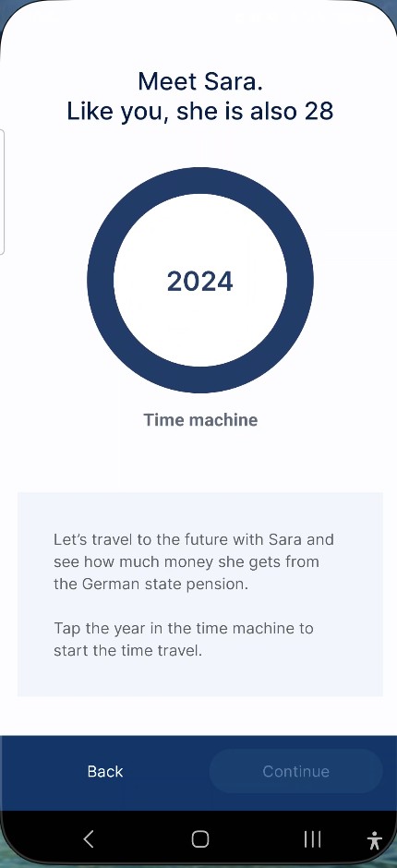397x868 pixels.
Task: Open the accessibility figure shortcut icon
Action: pos(375,840)
